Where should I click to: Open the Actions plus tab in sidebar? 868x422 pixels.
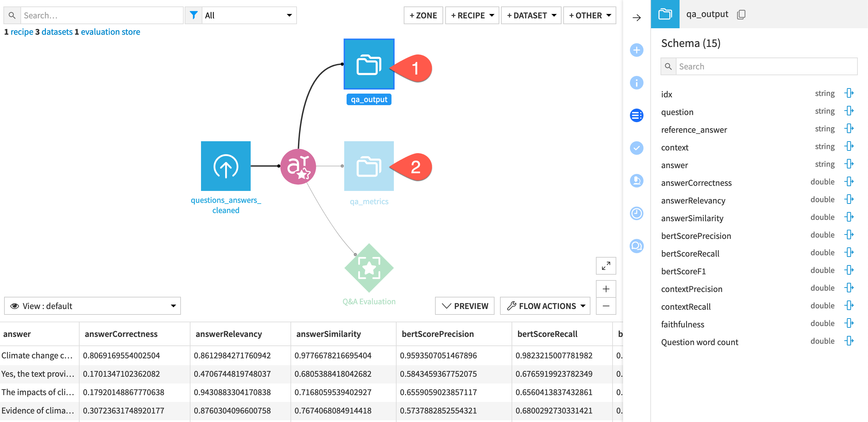click(x=637, y=50)
